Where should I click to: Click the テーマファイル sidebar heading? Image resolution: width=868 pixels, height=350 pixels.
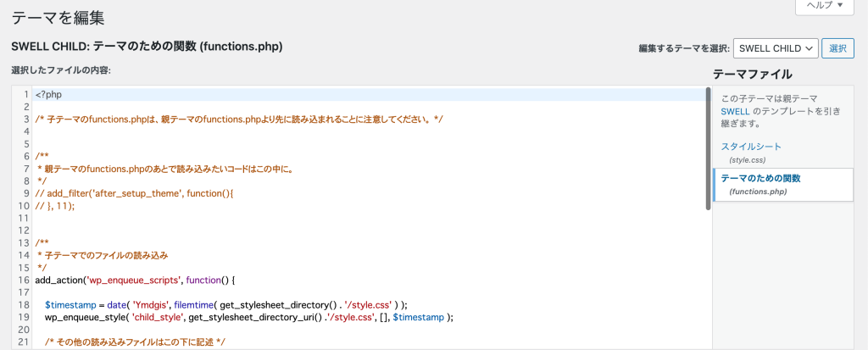753,74
